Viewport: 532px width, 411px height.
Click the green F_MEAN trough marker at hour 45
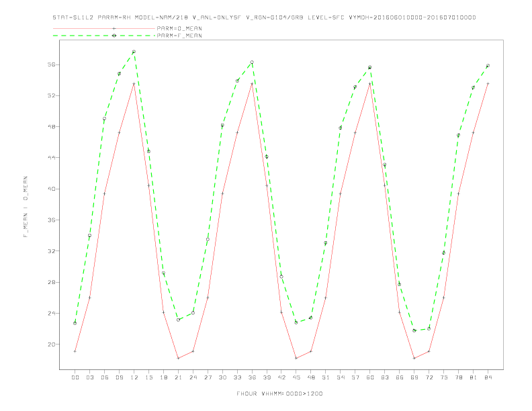[296, 322]
